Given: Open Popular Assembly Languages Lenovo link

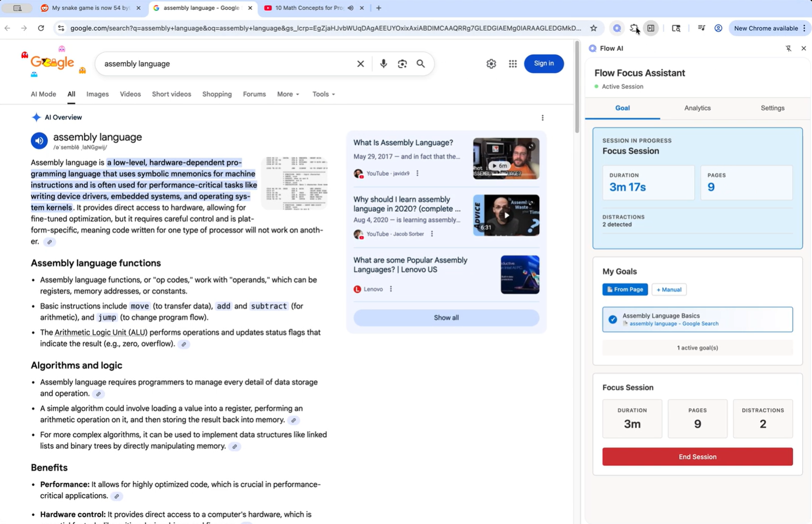Looking at the screenshot, I should pyautogui.click(x=410, y=265).
